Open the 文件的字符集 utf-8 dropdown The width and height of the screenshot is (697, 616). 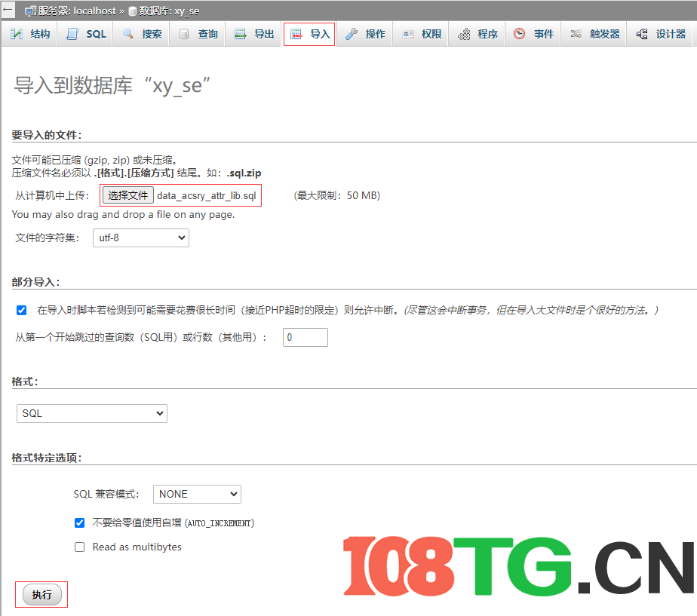click(140, 238)
